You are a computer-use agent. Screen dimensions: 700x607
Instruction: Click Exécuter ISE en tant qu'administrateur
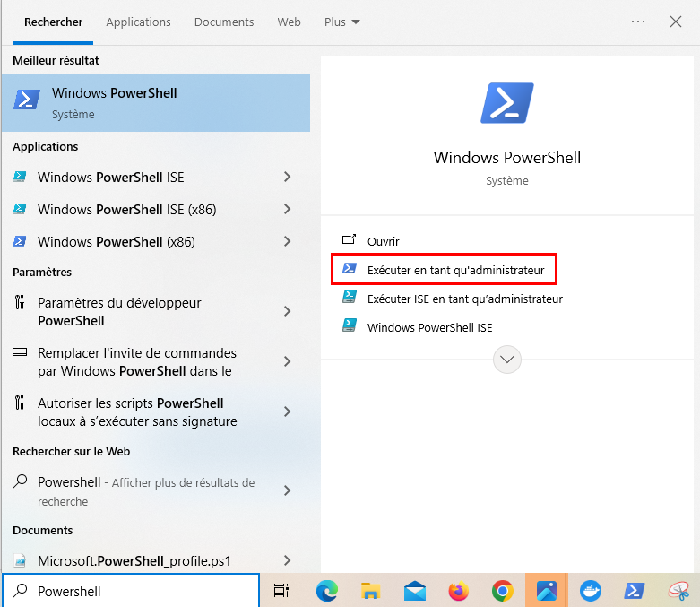(465, 299)
